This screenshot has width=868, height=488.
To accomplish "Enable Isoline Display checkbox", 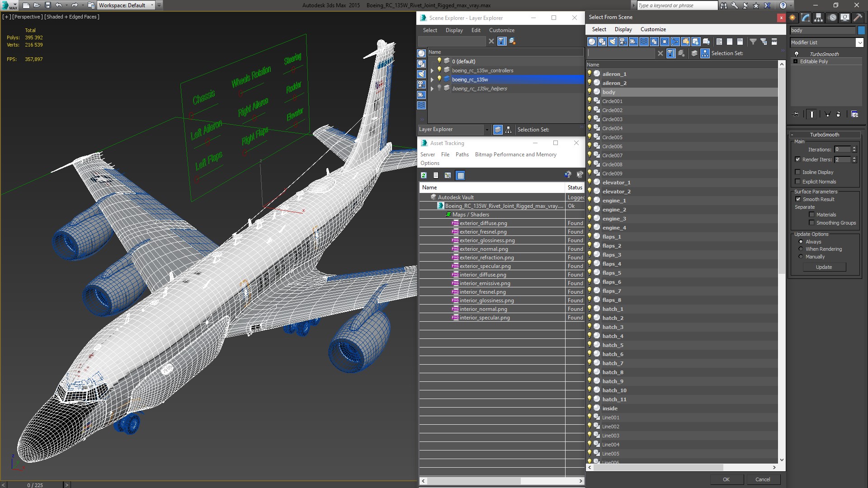I will pos(798,172).
